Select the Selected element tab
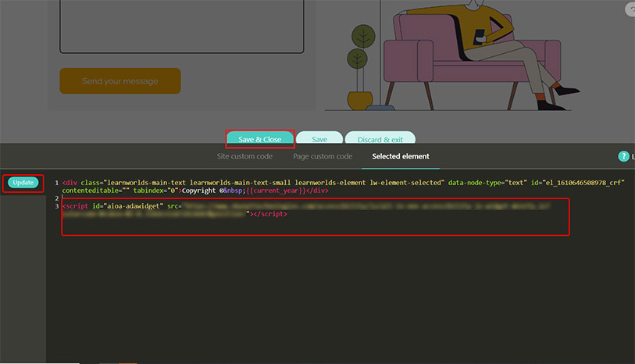The image size is (635, 364). coord(400,156)
